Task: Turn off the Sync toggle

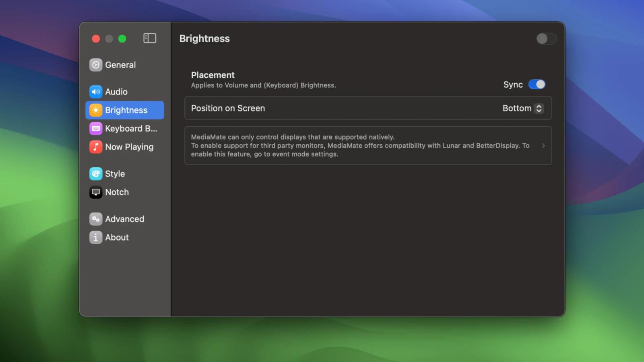Action: click(x=537, y=84)
